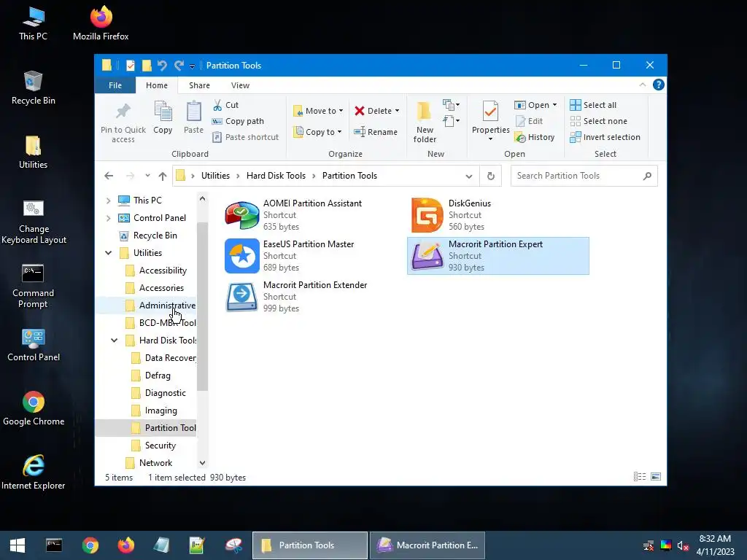Click Utilities in address bar
The height and width of the screenshot is (560, 747).
pyautogui.click(x=215, y=176)
